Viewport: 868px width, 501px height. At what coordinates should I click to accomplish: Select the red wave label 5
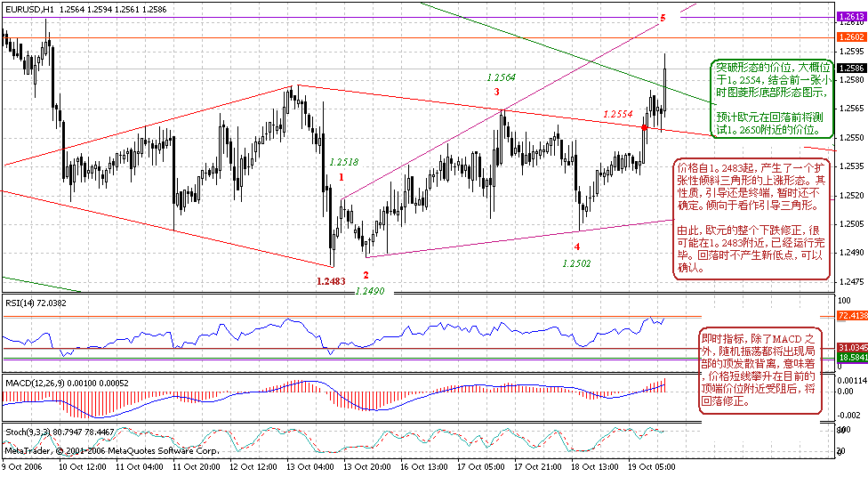[663, 19]
